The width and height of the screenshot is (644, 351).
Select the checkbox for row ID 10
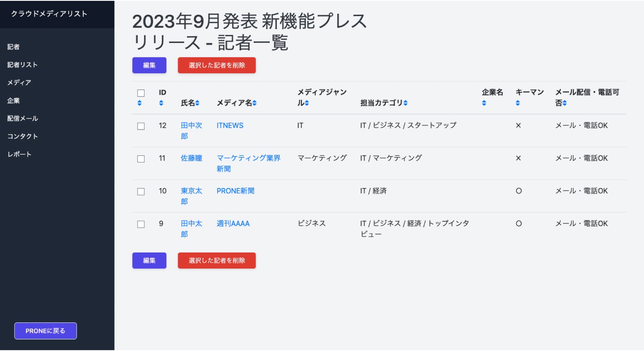point(141,191)
